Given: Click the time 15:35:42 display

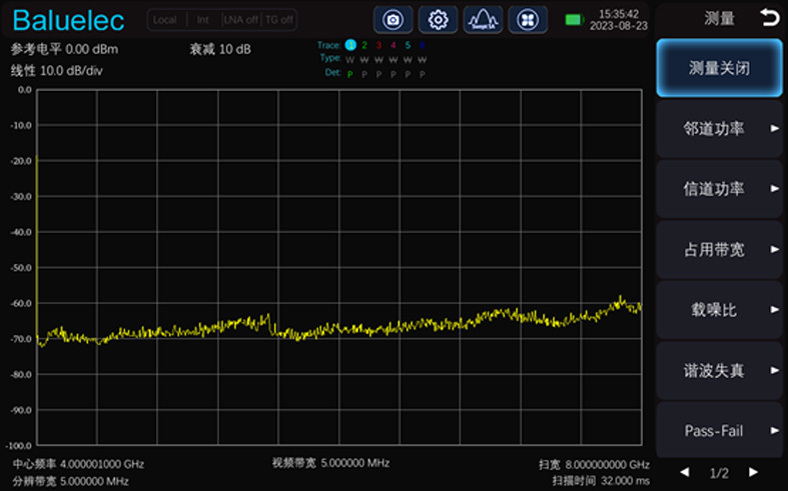Looking at the screenshot, I should [619, 14].
